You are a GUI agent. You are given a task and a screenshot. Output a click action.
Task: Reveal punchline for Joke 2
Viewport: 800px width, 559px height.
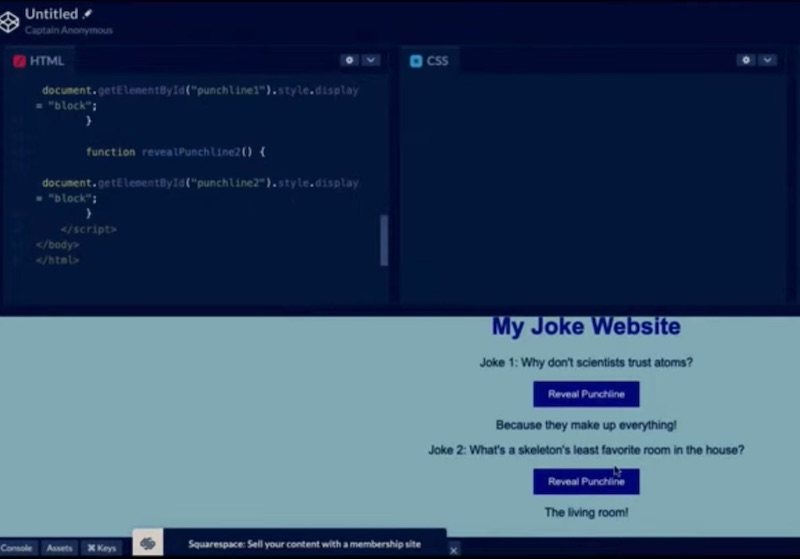[x=586, y=481]
